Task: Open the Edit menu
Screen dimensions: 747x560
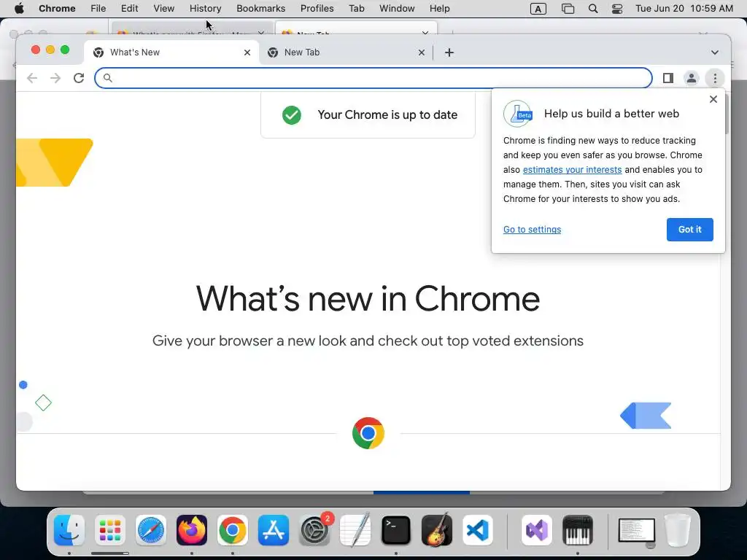Action: point(129,9)
